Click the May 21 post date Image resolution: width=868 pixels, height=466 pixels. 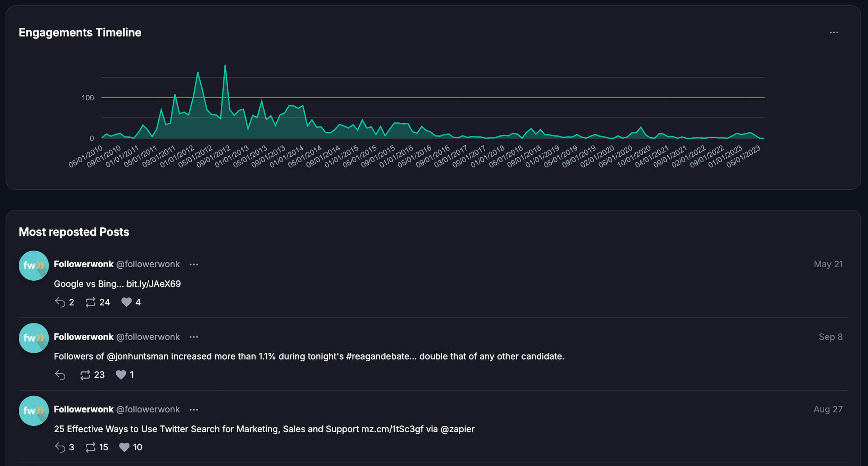[828, 264]
